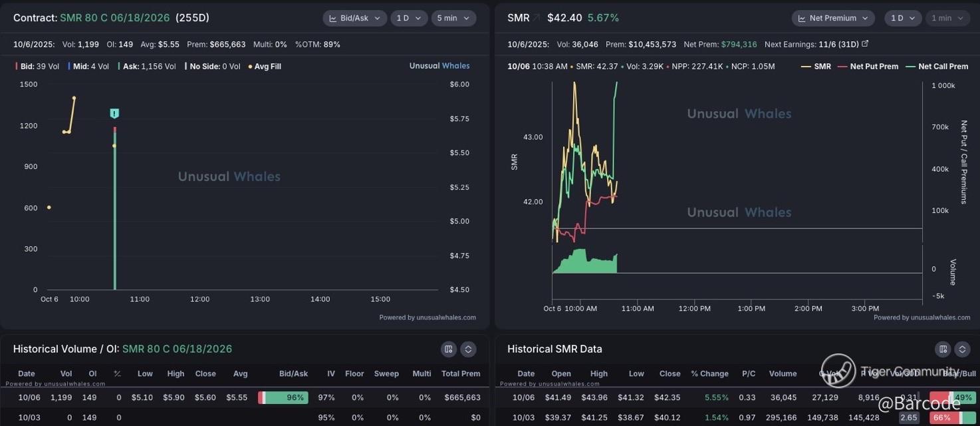Sort table by Total Prem column header
The image size is (980, 426).
(x=461, y=373)
